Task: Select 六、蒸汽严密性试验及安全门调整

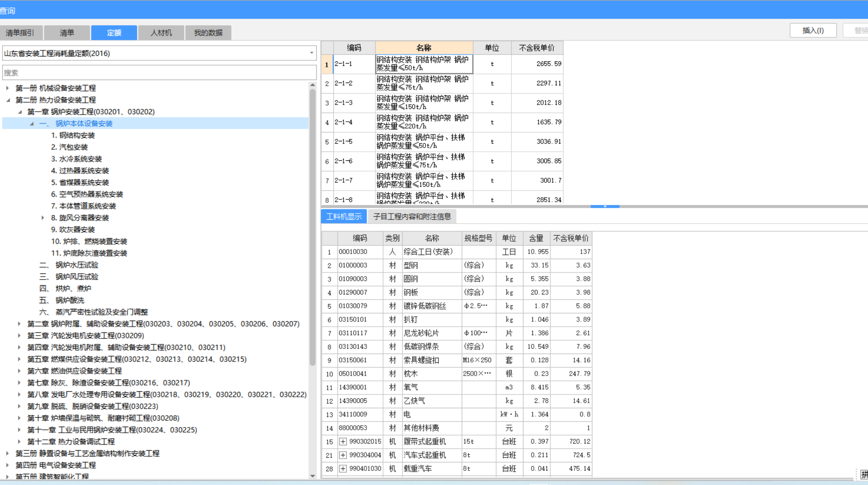Action: pyautogui.click(x=94, y=312)
